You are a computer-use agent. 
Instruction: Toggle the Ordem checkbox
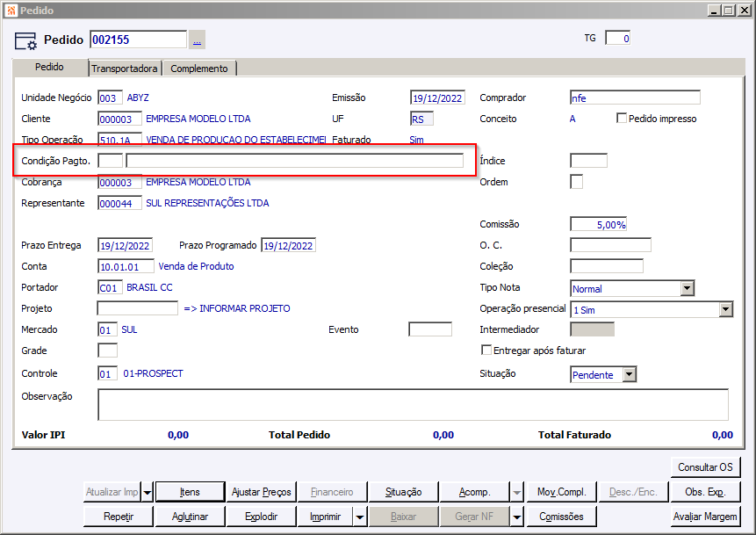(576, 182)
